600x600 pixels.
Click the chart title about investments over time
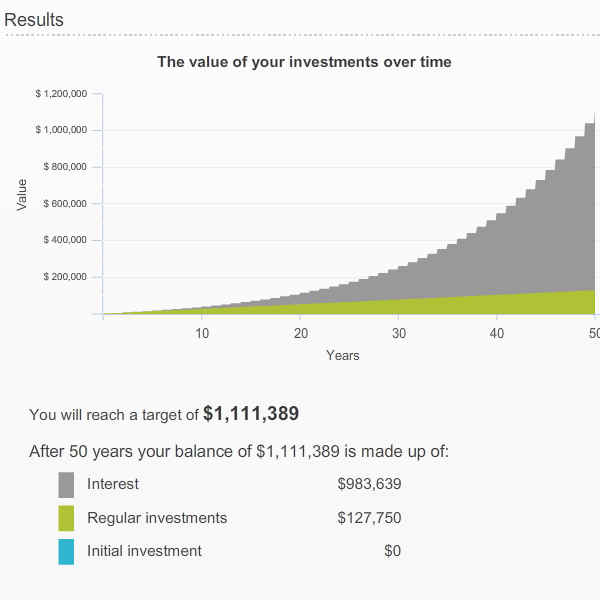(x=304, y=62)
